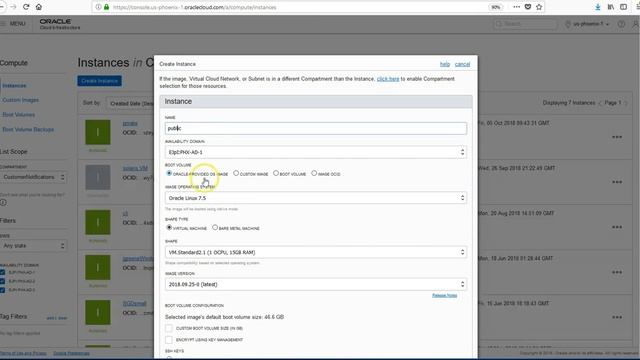The width and height of the screenshot is (640, 360).
Task: Go to browser home page icon
Action: [39, 7]
